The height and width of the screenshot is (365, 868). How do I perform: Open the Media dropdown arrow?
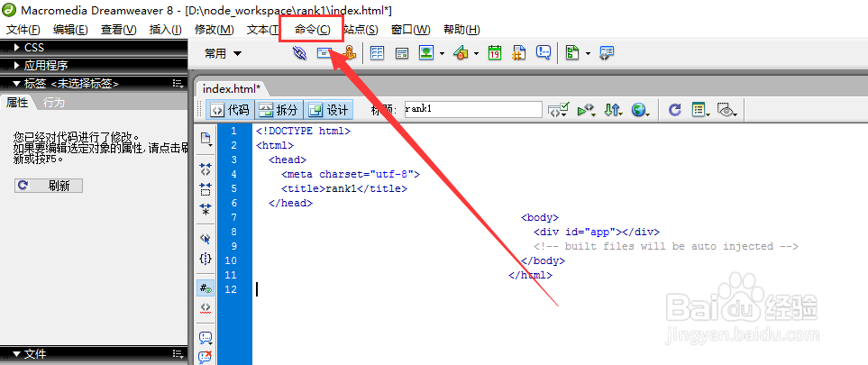(476, 54)
